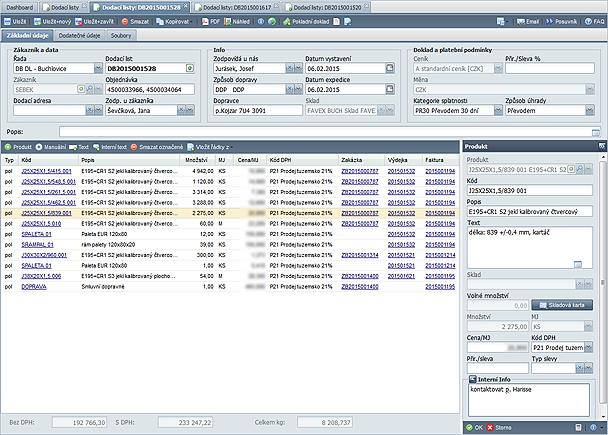
Task: Expand the Způsob dopravy dropdown
Action: tap(299, 90)
